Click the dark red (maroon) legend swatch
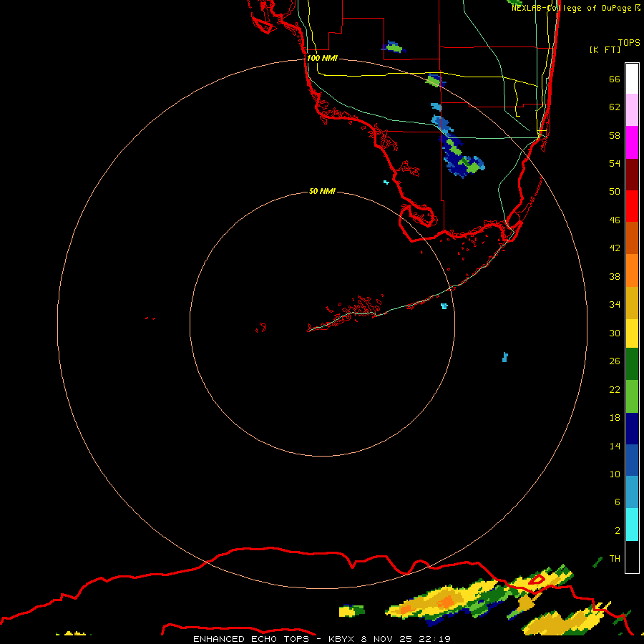Screen dimensions: 644x644 click(632, 175)
